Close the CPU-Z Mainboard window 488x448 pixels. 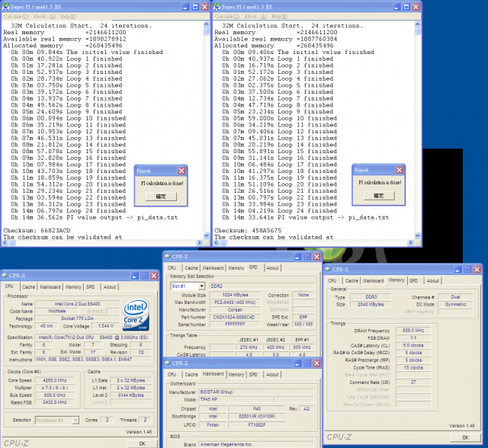coord(316,363)
